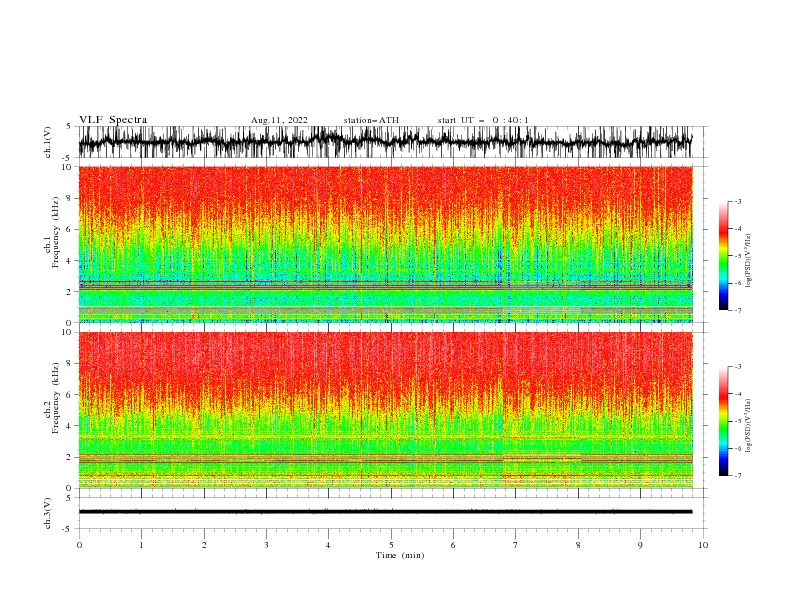
Task: Click the "2" kHz tick of ch.1 spectrogram
Action: (69, 292)
